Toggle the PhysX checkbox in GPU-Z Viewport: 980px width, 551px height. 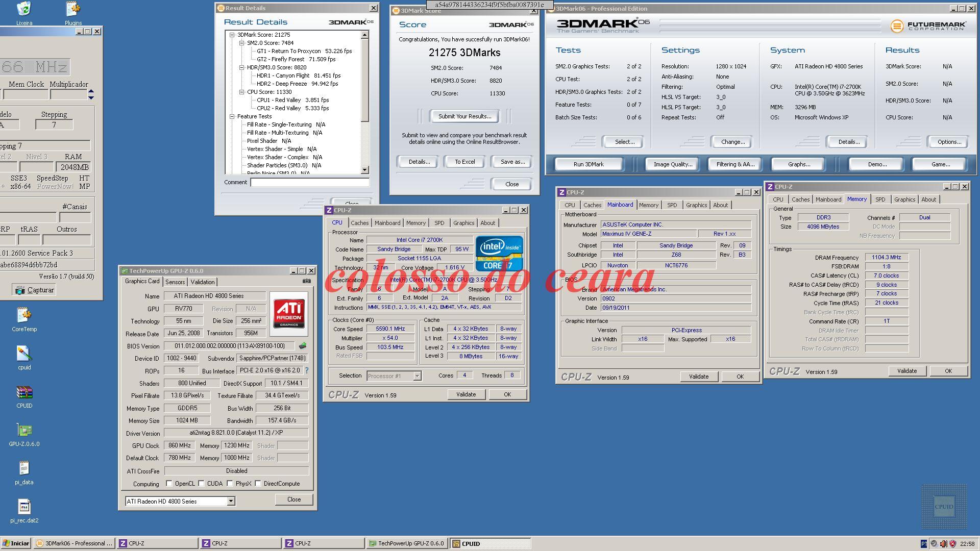pos(230,484)
